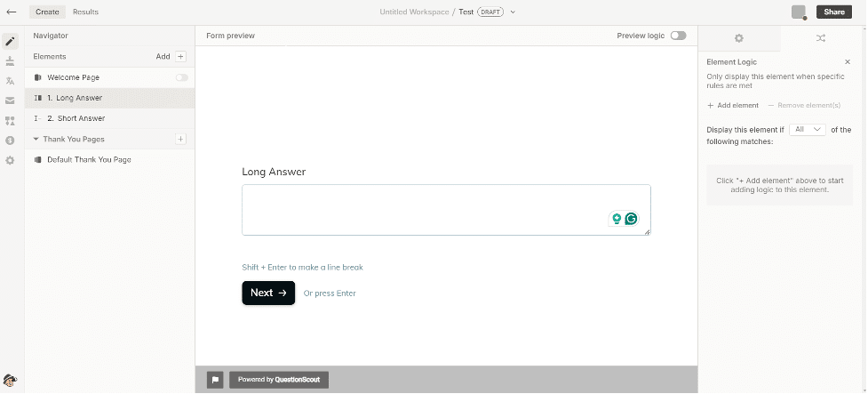Click the Mailchimp monkey icon at bottom left
Image resolution: width=868 pixels, height=394 pixels.
(x=10, y=380)
